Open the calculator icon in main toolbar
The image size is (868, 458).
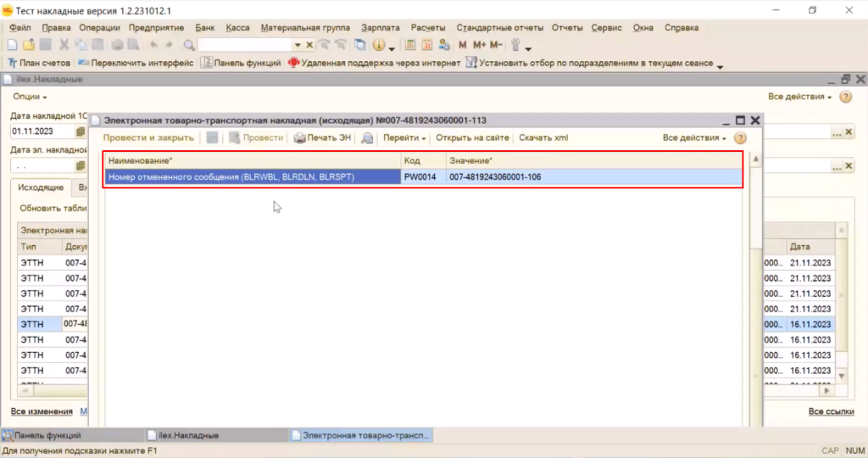tap(410, 45)
